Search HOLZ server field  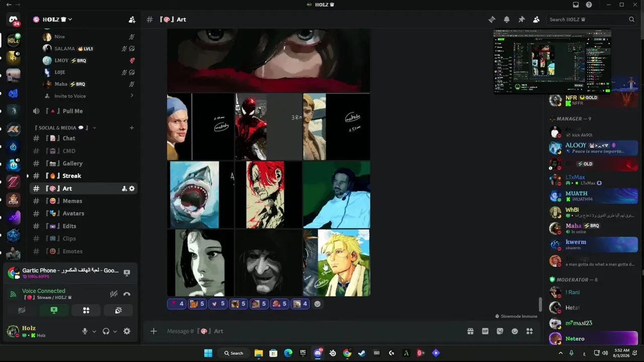coord(592,20)
